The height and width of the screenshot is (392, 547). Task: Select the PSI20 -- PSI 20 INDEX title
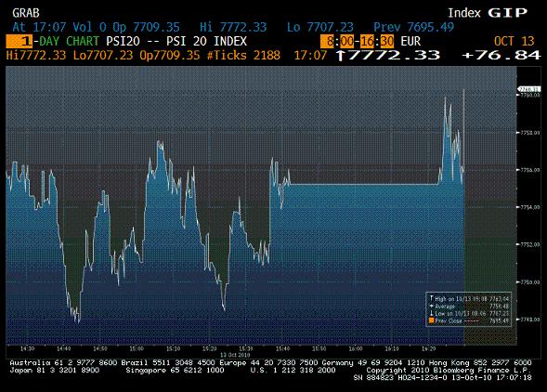pos(176,41)
